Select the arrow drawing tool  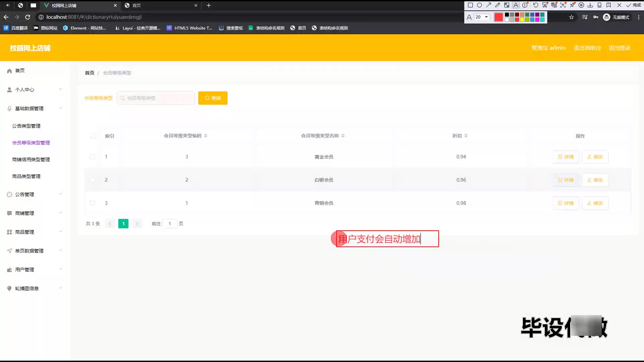[x=488, y=5]
